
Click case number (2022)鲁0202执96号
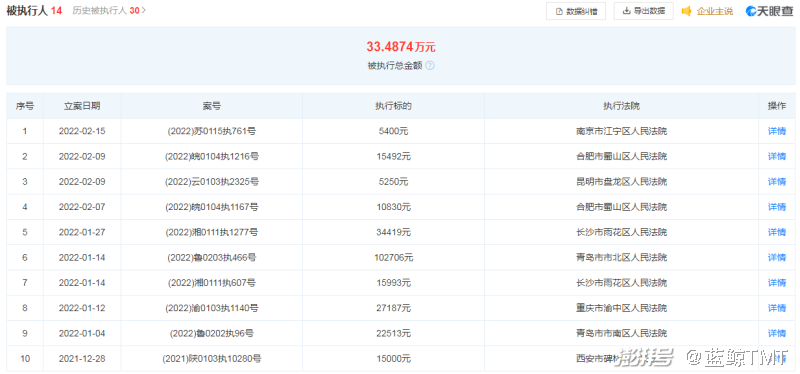pyautogui.click(x=212, y=333)
